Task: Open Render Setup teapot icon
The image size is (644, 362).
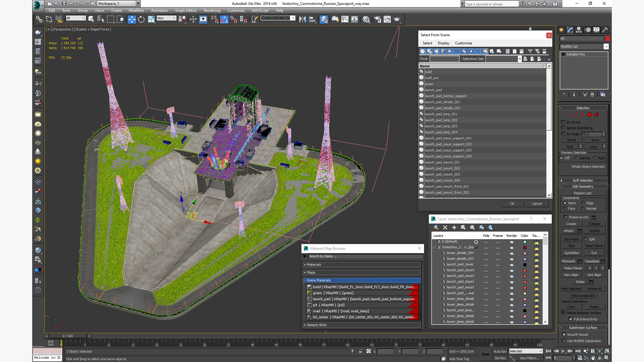Action: [x=378, y=19]
